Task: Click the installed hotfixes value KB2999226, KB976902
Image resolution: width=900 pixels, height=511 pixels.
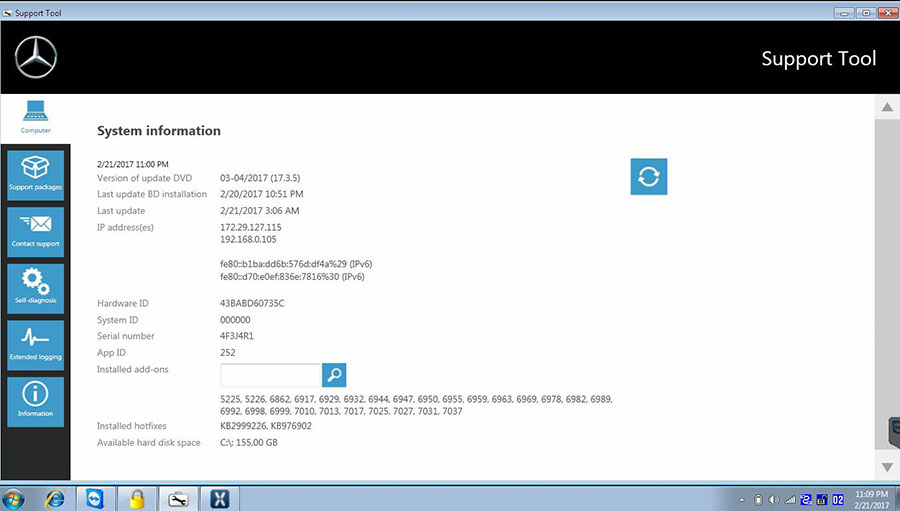Action: coord(266,426)
